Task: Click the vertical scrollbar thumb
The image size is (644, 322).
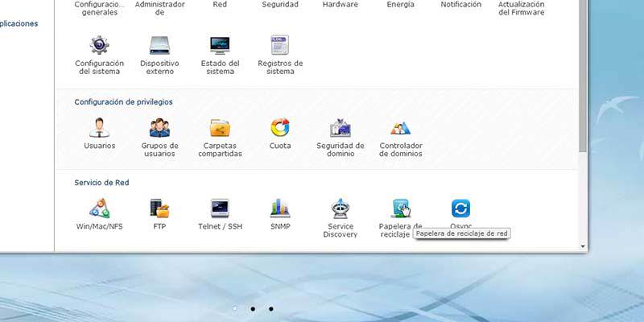Action: point(583,76)
